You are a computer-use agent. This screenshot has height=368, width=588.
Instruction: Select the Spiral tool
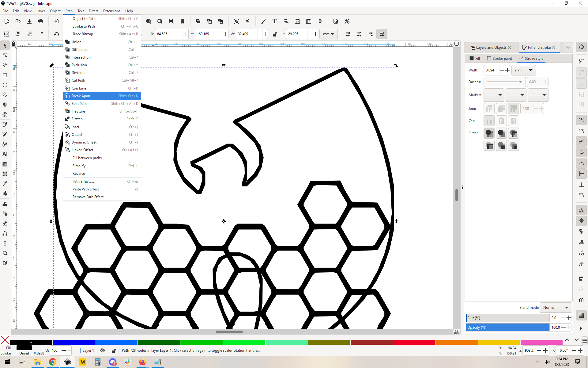(x=5, y=115)
